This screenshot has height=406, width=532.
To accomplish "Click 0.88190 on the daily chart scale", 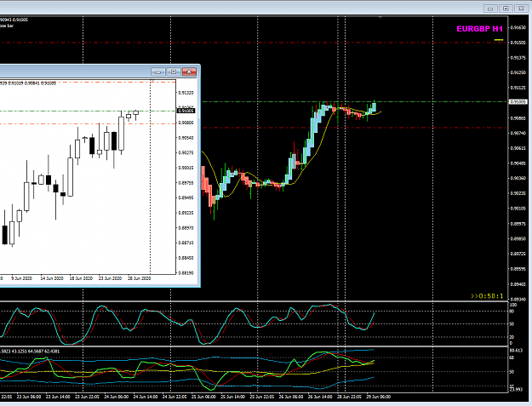I will [186, 272].
